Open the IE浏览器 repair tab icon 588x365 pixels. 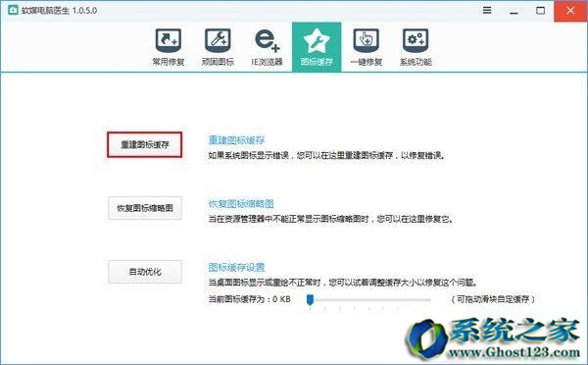[267, 40]
